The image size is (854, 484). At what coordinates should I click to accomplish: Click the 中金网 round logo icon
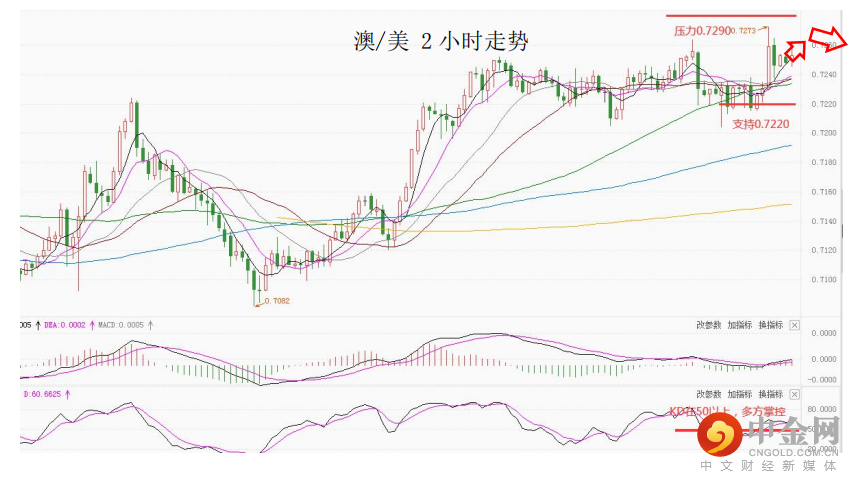coord(719,434)
